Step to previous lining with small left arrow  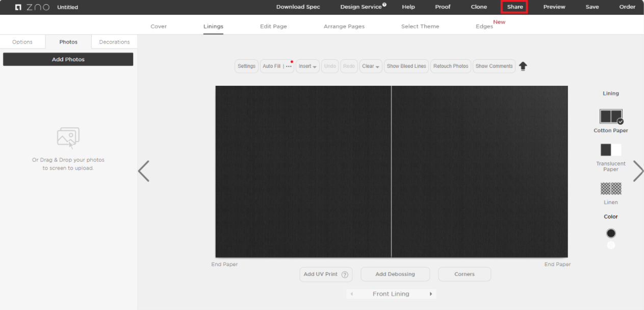pyautogui.click(x=351, y=294)
